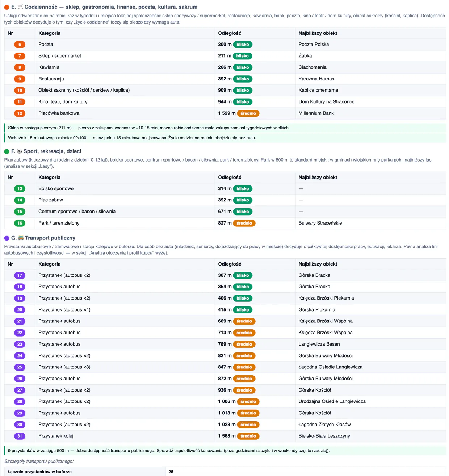Click the green number 13 badge for Boisko sportowe
Viewport: 449px width, 476px height.
click(x=20, y=189)
